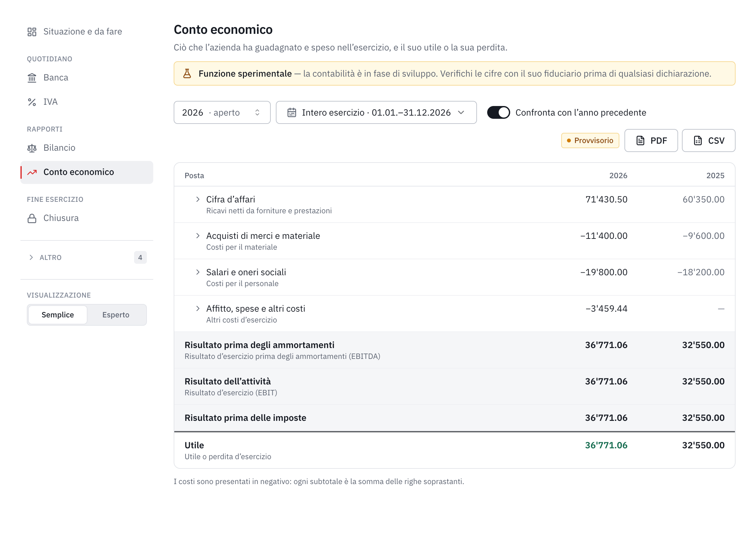
Task: Click the Posta column header
Action: 194,176
